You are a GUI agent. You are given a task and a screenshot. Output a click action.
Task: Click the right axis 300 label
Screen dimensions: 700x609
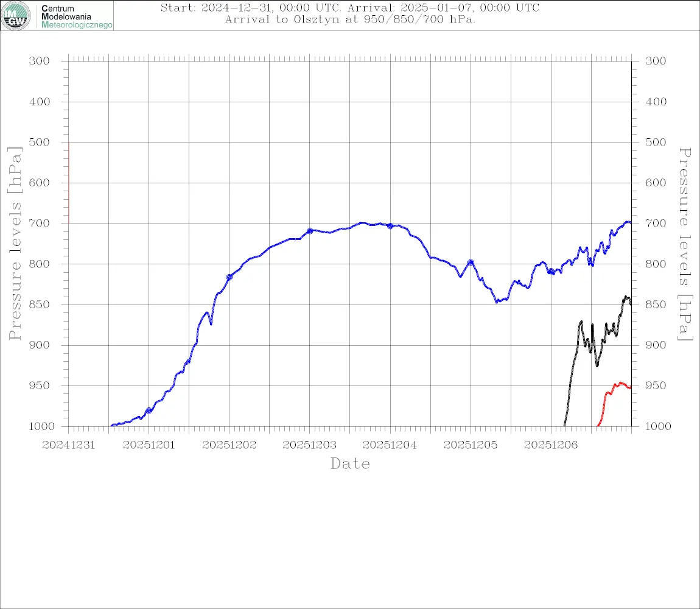(656, 61)
